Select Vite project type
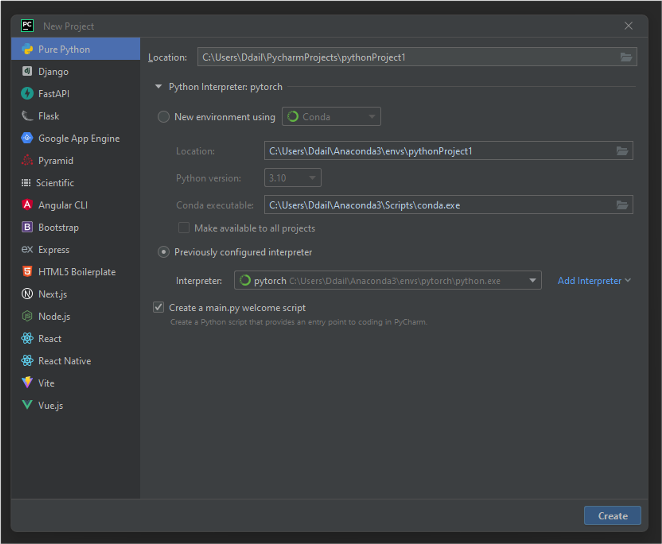662x544 pixels. point(76,383)
